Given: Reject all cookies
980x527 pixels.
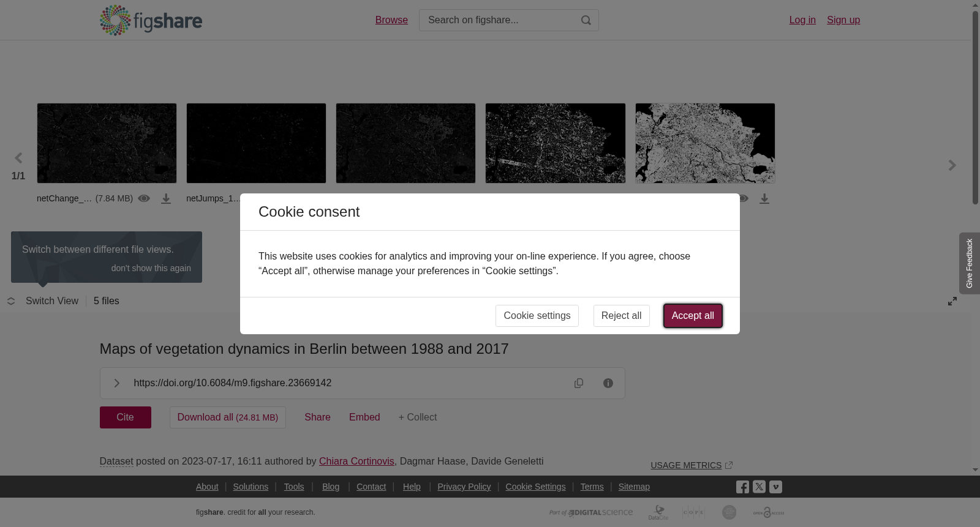Looking at the screenshot, I should point(622,316).
